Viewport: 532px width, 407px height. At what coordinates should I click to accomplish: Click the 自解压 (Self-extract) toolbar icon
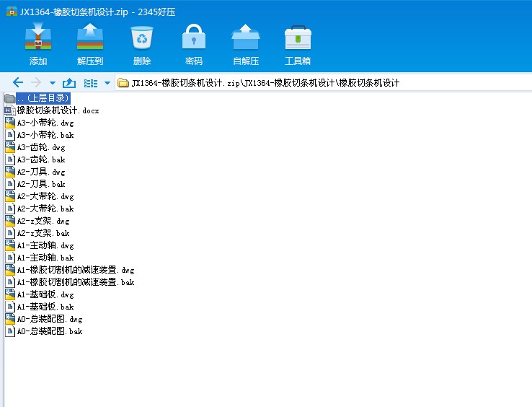[x=246, y=37]
